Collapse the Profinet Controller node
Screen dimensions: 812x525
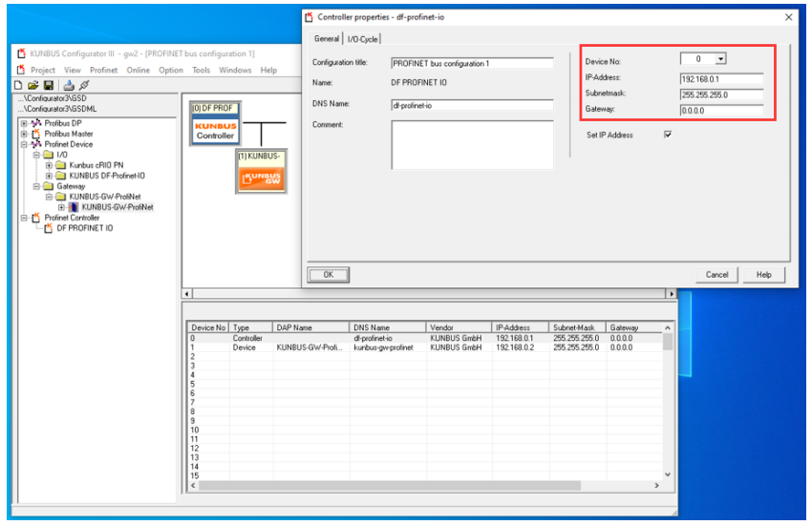click(x=24, y=218)
